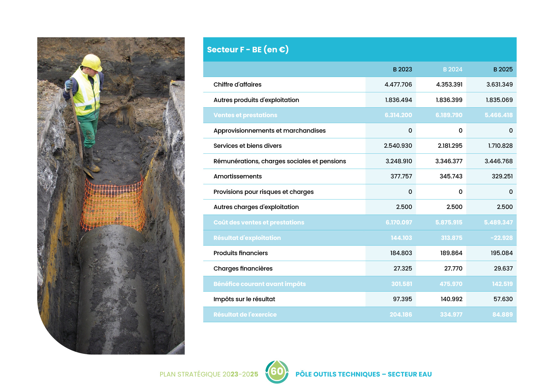Click the 'PLAN STRATÉGIQUE 2023-2025' footer text
The image size is (554, 392).
(x=209, y=374)
